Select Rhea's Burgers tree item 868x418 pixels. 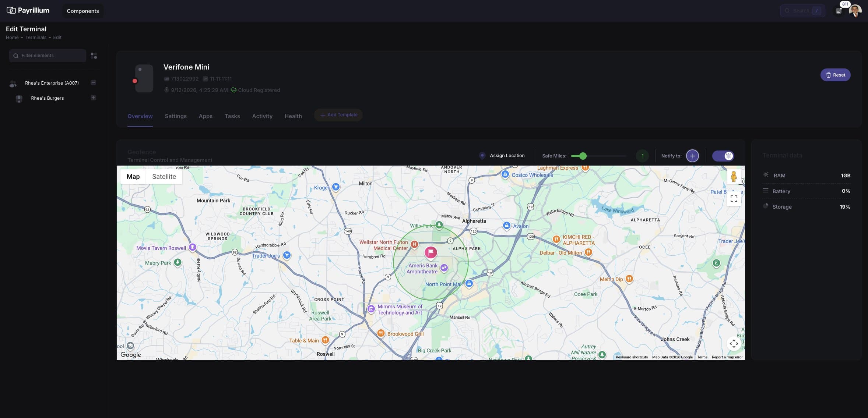tap(48, 98)
